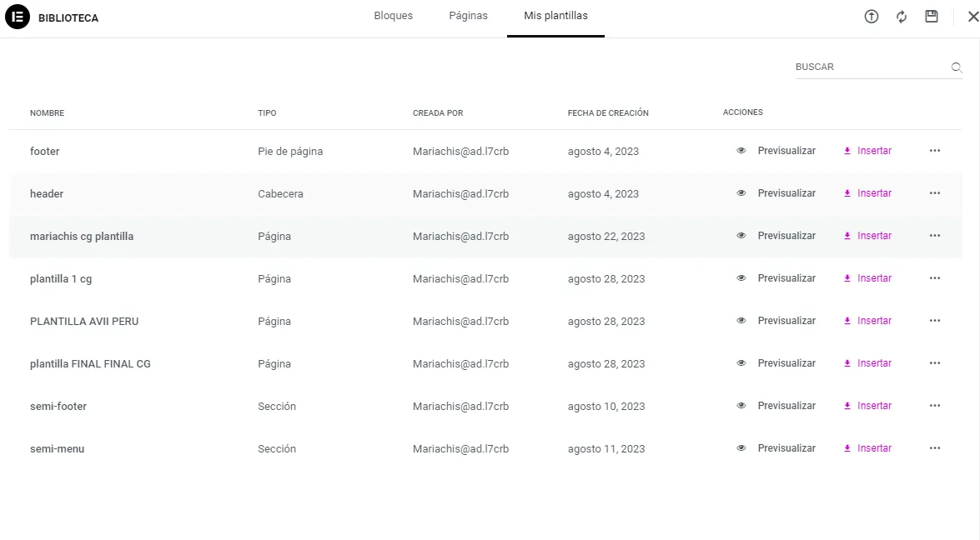Insert the semi-footer template
Screen dimensions: 980x540
pyautogui.click(x=867, y=405)
